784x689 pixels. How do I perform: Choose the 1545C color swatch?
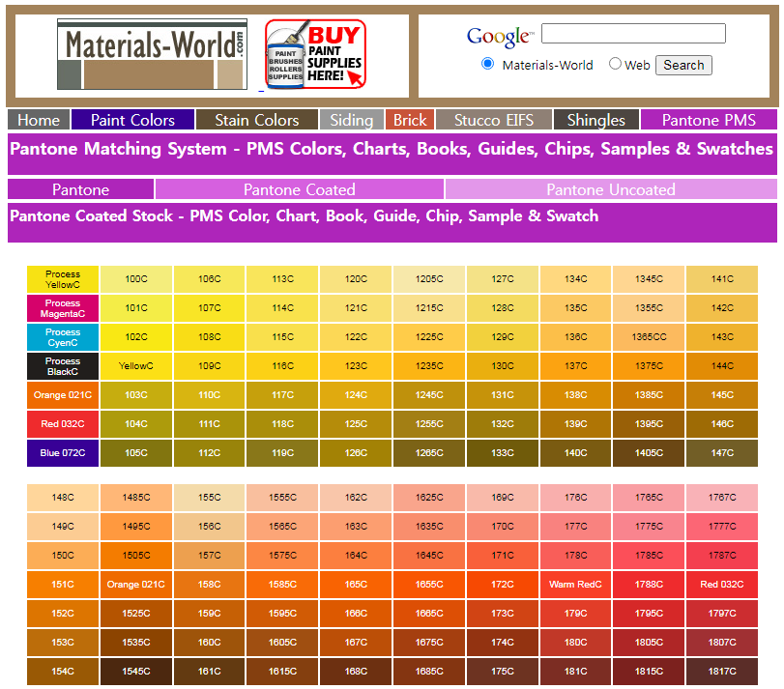click(136, 672)
